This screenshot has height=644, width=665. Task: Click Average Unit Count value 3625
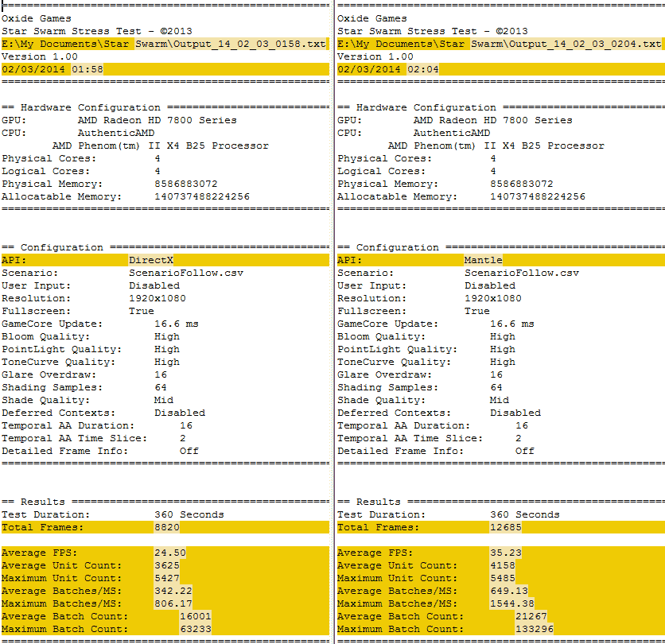point(167,565)
